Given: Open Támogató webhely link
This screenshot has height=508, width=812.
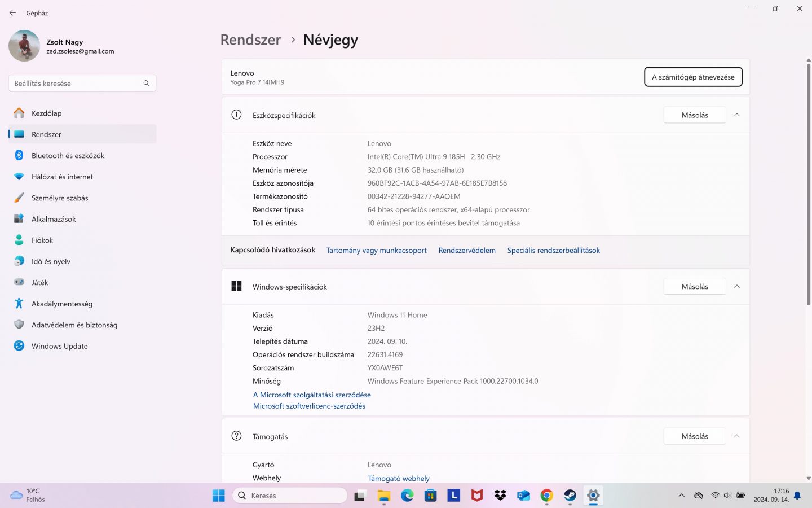Looking at the screenshot, I should 399,478.
